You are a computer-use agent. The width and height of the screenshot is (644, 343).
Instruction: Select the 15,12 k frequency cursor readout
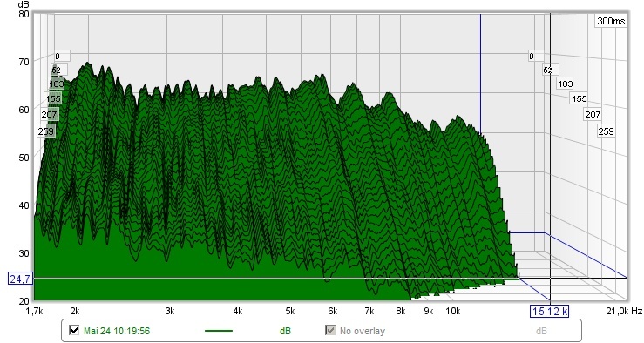click(550, 312)
